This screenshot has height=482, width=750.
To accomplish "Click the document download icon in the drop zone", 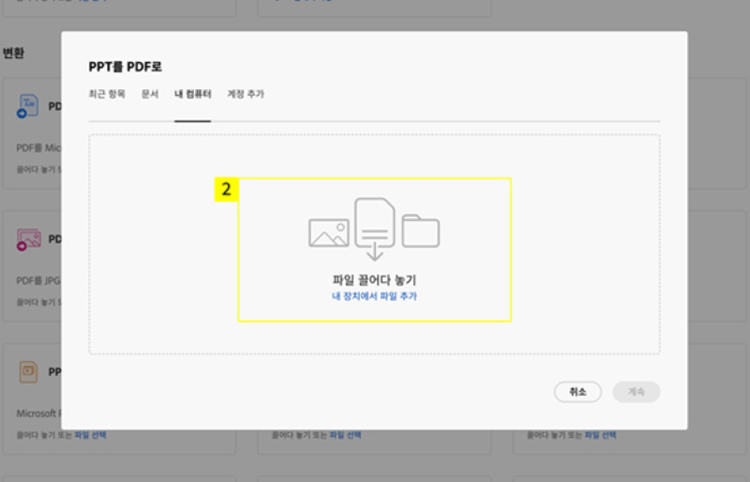I will click(375, 229).
